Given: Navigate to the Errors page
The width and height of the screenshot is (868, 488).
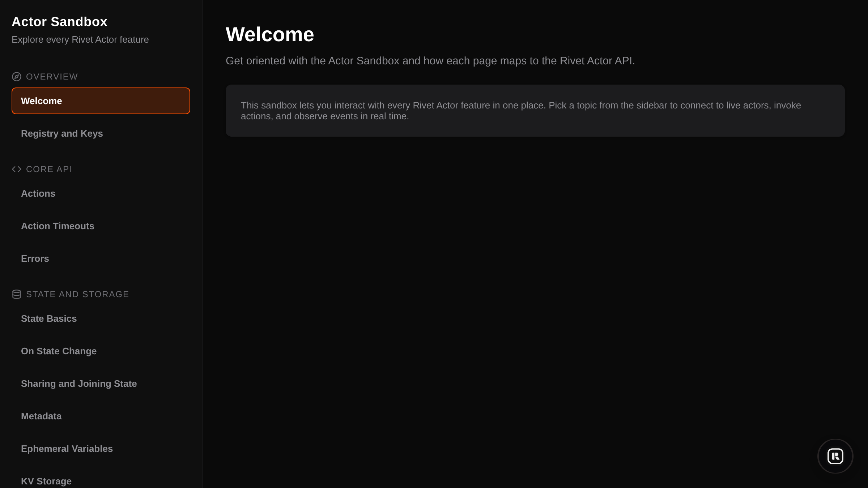Looking at the screenshot, I should point(35,258).
